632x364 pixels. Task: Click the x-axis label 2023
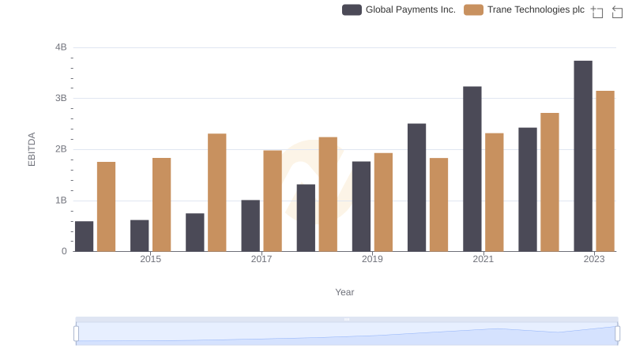click(594, 259)
